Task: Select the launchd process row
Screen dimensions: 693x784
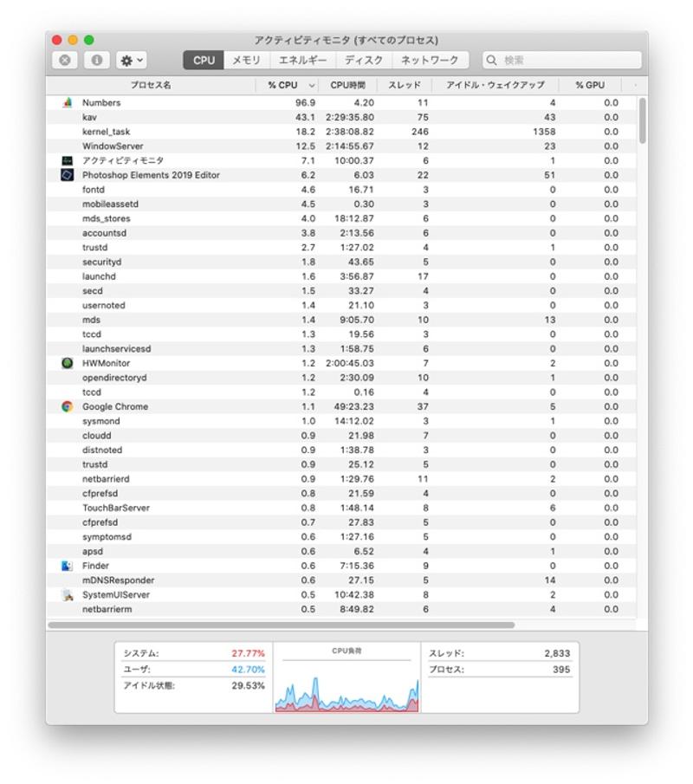Action: pyautogui.click(x=341, y=276)
